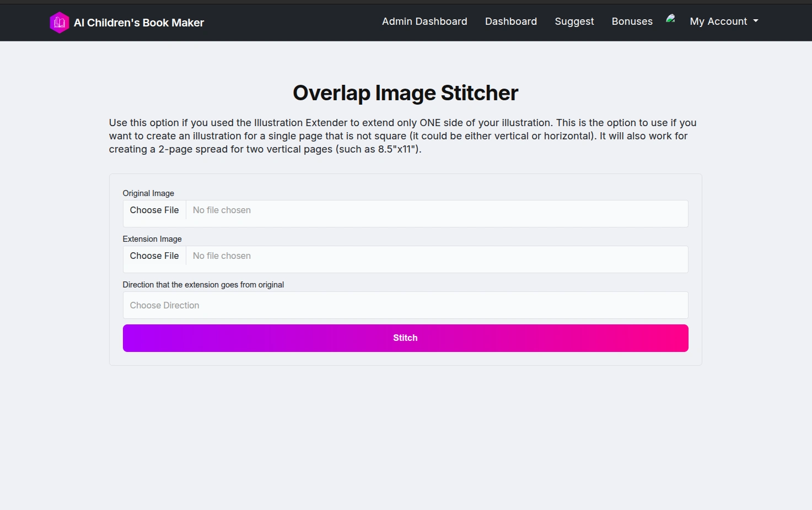
Task: Navigate to the Suggest page
Action: pos(574,21)
